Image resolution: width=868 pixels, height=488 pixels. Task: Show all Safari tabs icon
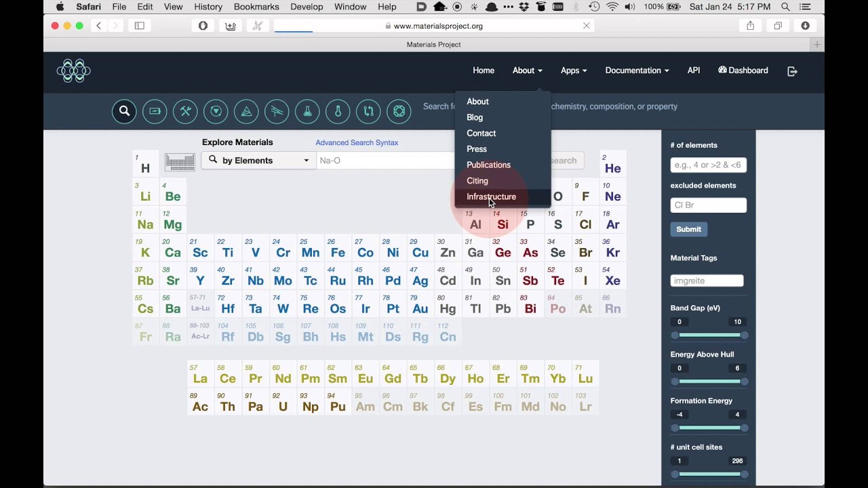778,26
